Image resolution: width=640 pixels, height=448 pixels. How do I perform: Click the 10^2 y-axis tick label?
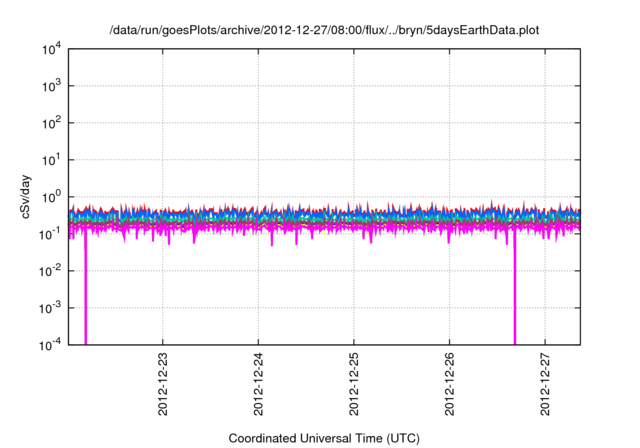click(52, 123)
